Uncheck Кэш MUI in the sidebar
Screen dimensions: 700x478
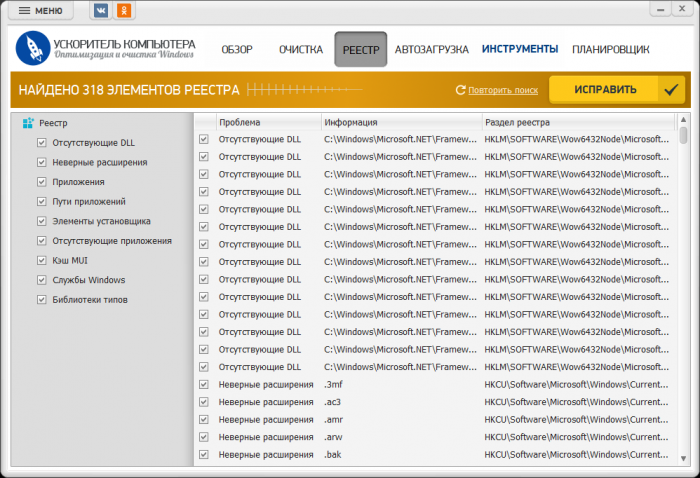coord(42,260)
